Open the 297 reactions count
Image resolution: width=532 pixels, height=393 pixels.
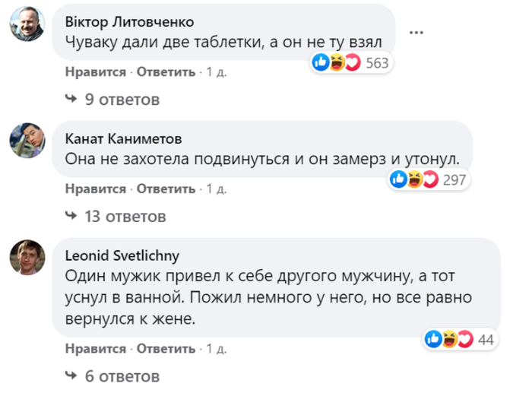click(454, 179)
